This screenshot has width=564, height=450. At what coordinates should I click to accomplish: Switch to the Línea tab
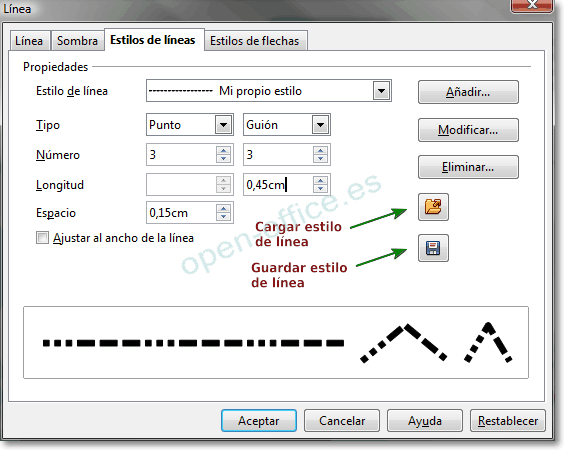point(29,41)
